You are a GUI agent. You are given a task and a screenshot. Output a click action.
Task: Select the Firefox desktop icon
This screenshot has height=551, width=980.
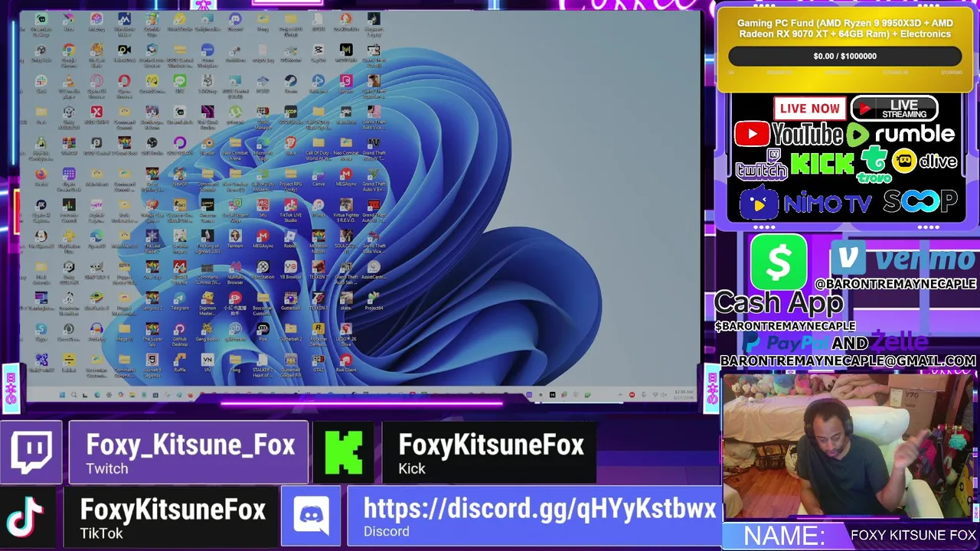point(41,174)
